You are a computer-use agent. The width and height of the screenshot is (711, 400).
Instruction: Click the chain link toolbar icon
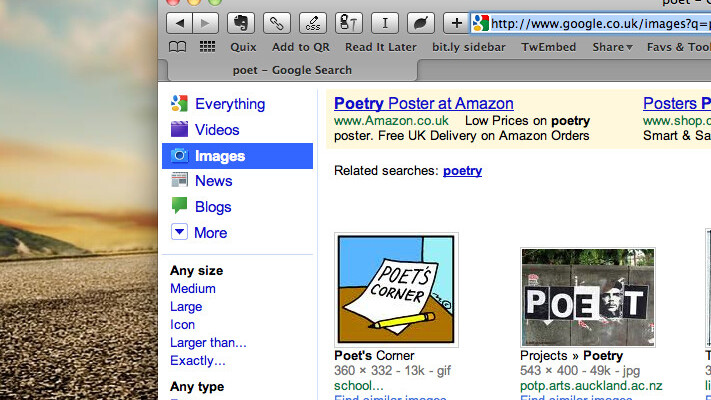click(277, 23)
